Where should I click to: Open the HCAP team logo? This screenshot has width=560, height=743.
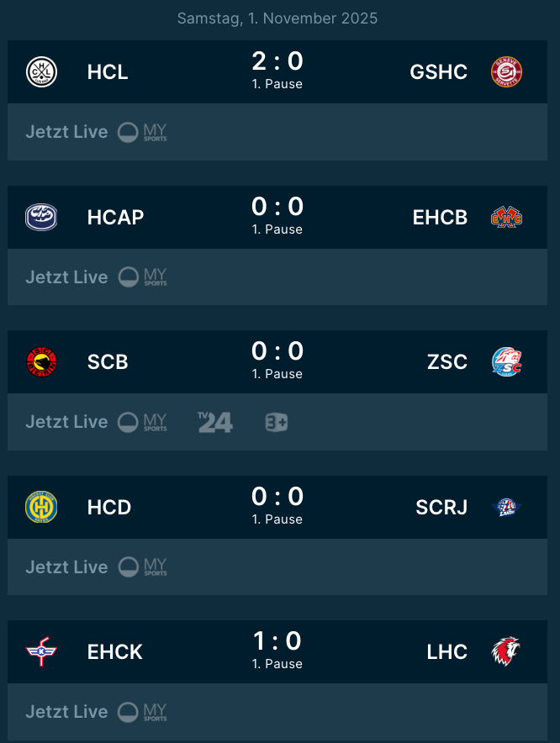tap(41, 217)
